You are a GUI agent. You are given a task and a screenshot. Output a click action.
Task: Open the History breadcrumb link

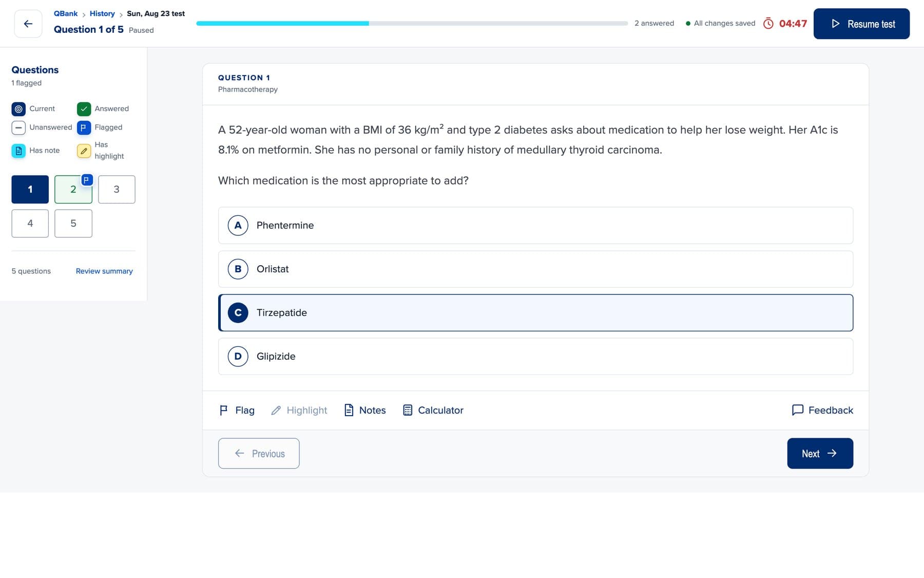(x=102, y=14)
